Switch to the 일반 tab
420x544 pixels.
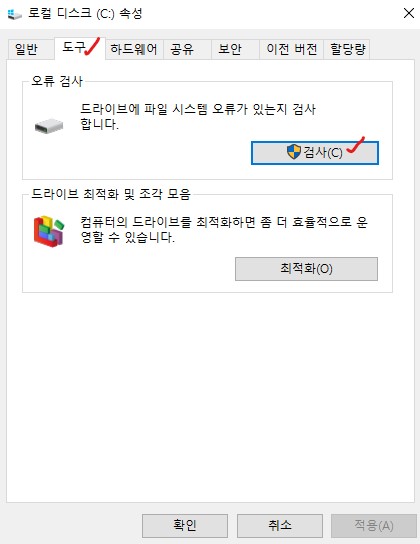26,49
